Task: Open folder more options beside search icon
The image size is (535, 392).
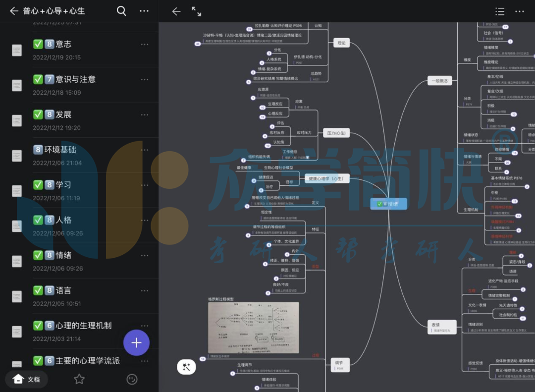Action: coord(144,11)
